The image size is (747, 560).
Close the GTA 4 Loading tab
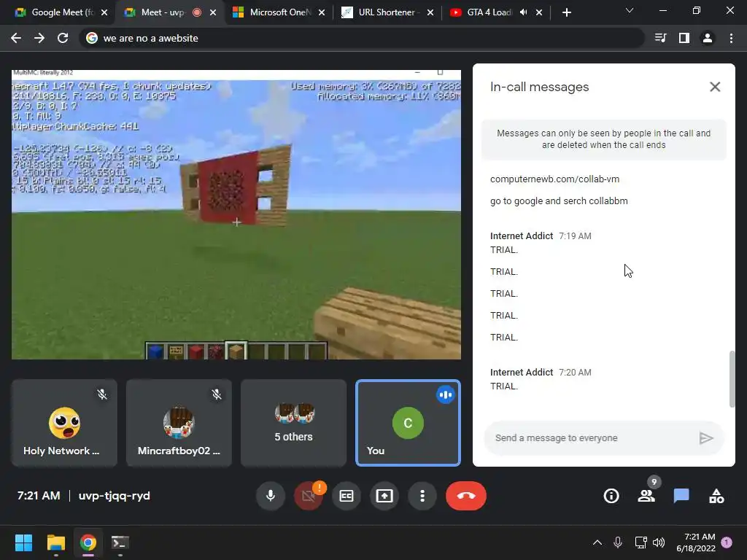pos(539,12)
